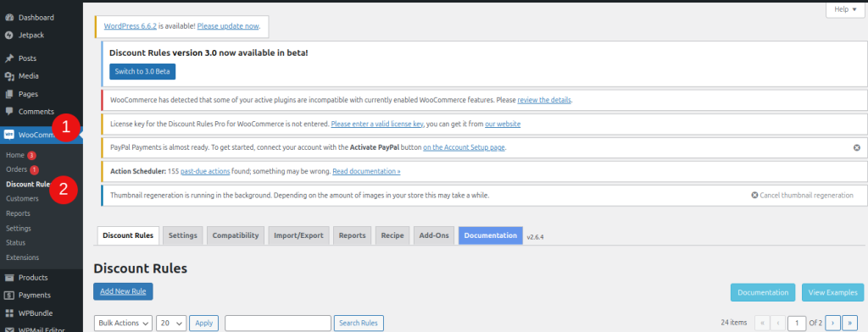Click the Posts pushpin icon
Viewport: 868px width, 332px height.
coord(8,58)
